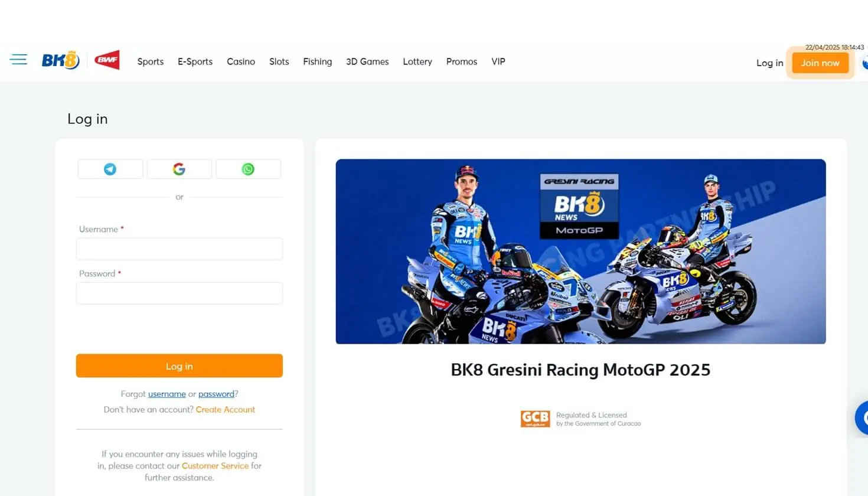Select Slots in the navigation bar
868x496 pixels.
click(279, 61)
